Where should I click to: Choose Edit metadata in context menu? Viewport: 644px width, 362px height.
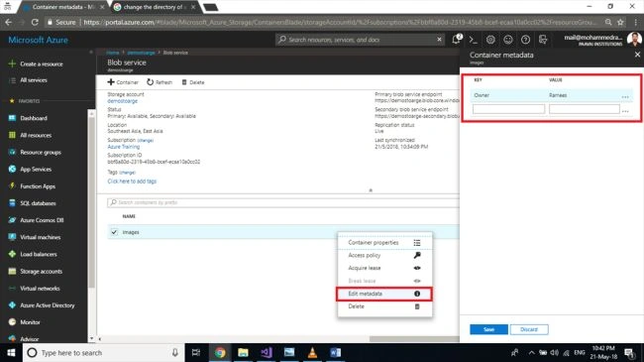tap(384, 294)
